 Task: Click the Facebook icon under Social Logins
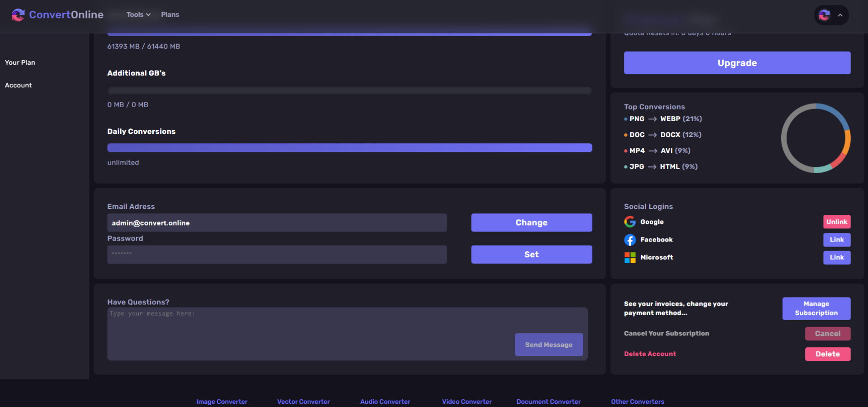[x=630, y=240]
